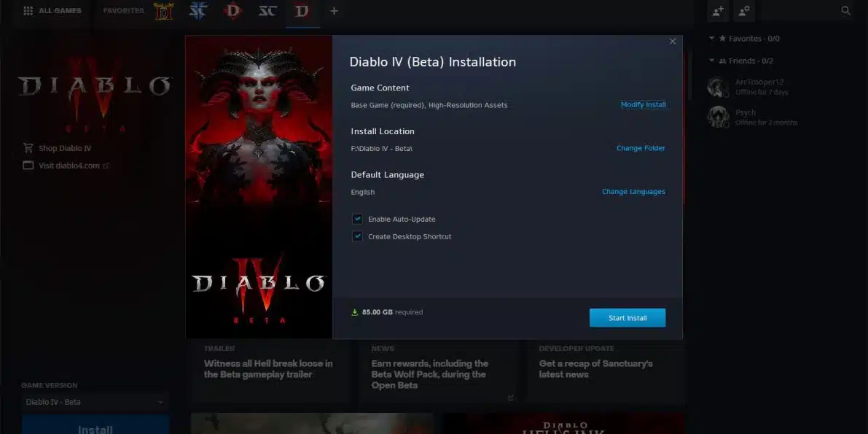Click the Diablo Hell's Ink banner
Screen dimensions: 868x434
click(566, 424)
